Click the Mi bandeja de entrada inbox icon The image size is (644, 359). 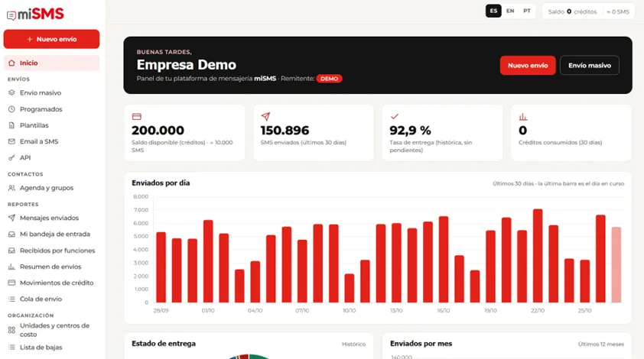click(x=11, y=234)
